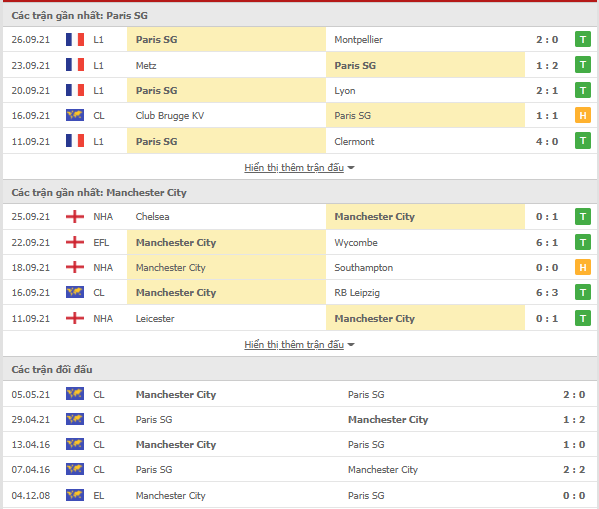
Task: Click the orange H badge for the Southampton draw
Action: coord(583,267)
